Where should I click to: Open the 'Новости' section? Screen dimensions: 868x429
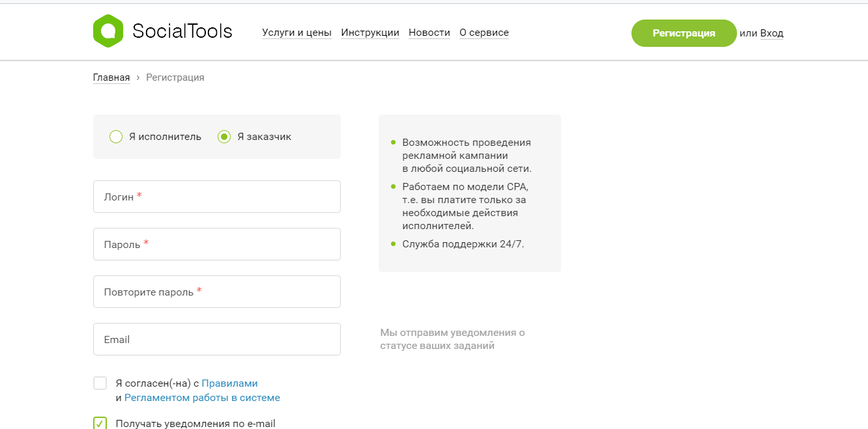429,32
